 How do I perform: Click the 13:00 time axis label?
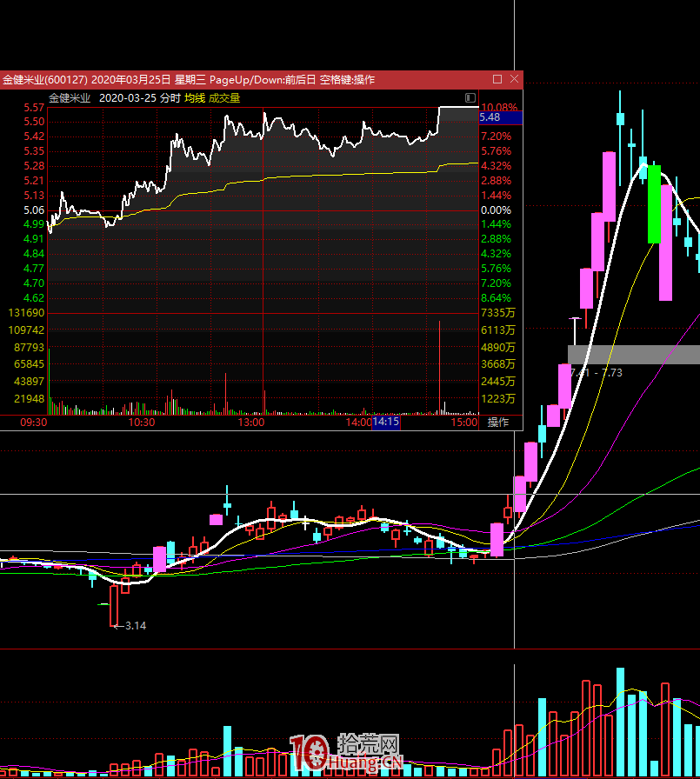(x=251, y=423)
